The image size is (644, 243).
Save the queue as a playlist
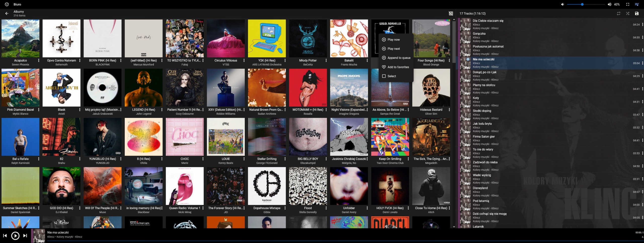tap(637, 13)
